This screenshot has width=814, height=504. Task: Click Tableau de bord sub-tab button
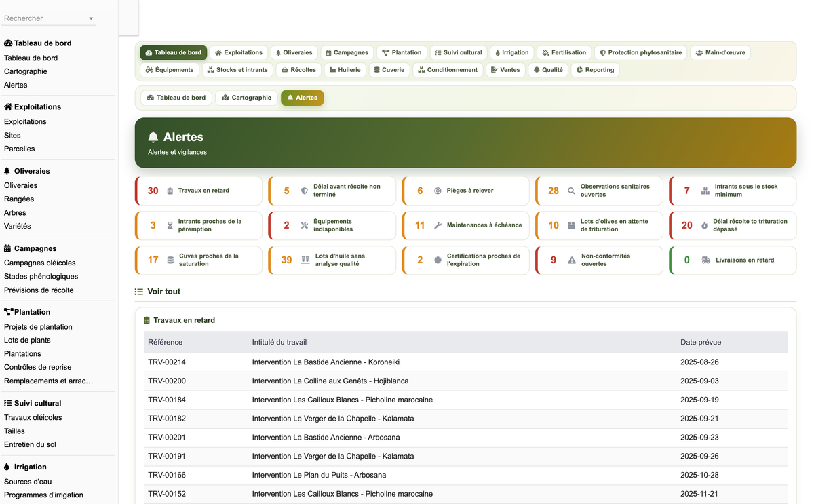click(176, 98)
